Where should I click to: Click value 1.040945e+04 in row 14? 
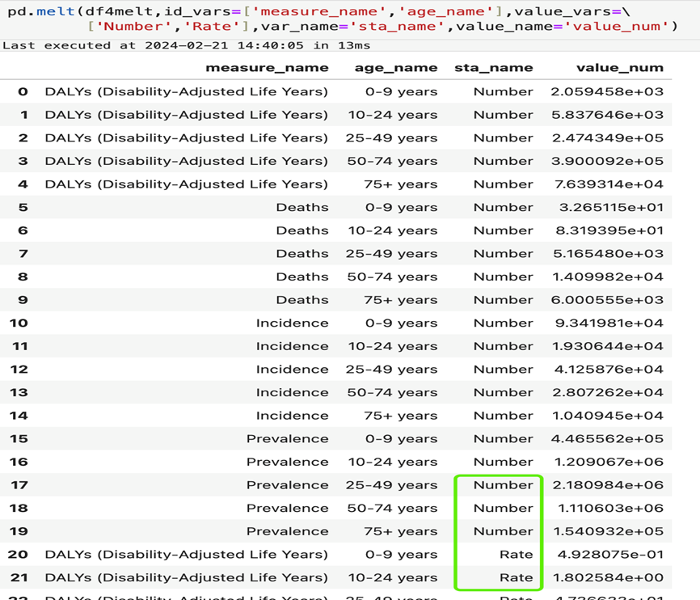(x=608, y=416)
